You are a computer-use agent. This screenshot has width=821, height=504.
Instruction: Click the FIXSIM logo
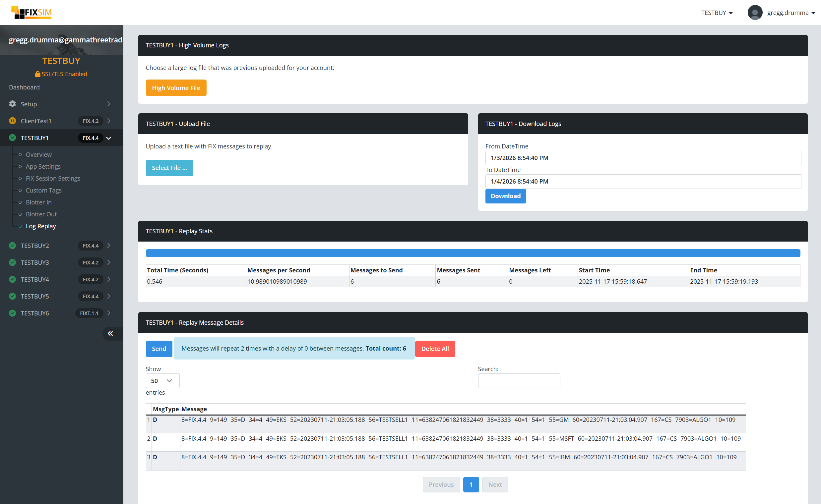[x=32, y=12]
